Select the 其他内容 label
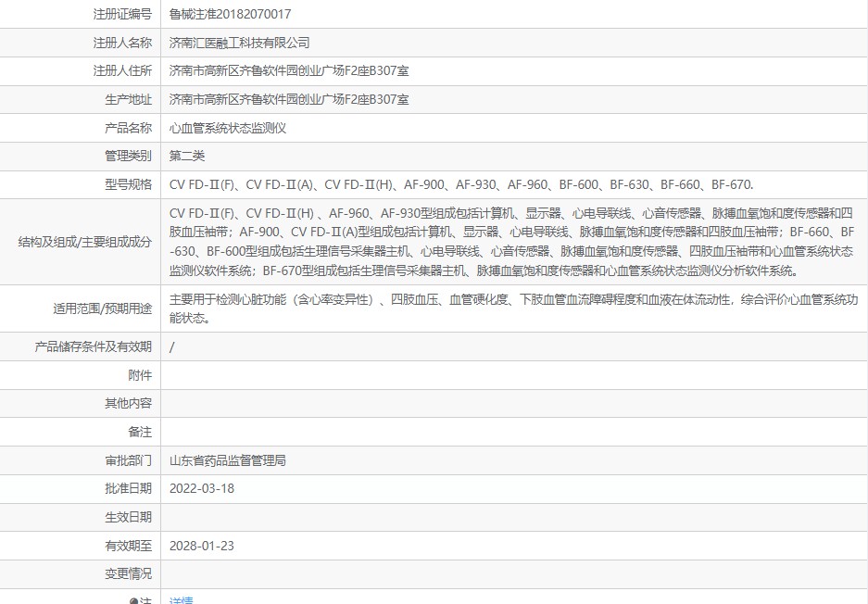The height and width of the screenshot is (604, 868). pos(129,404)
